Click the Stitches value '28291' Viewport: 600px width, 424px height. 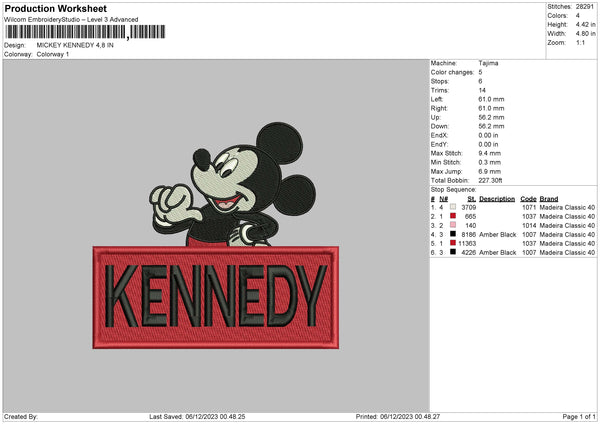585,7
